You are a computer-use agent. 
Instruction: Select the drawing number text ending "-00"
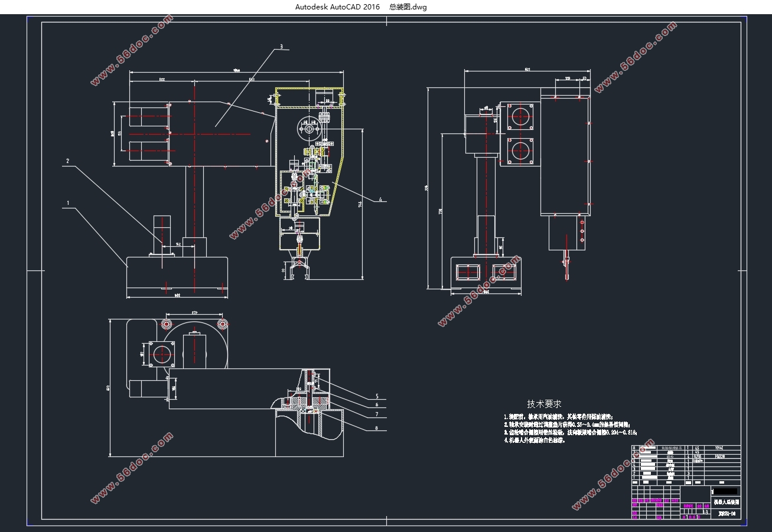click(x=727, y=514)
